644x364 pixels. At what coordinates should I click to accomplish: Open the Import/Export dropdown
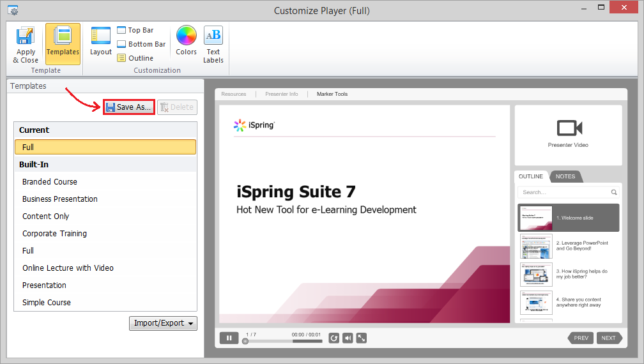pos(163,323)
